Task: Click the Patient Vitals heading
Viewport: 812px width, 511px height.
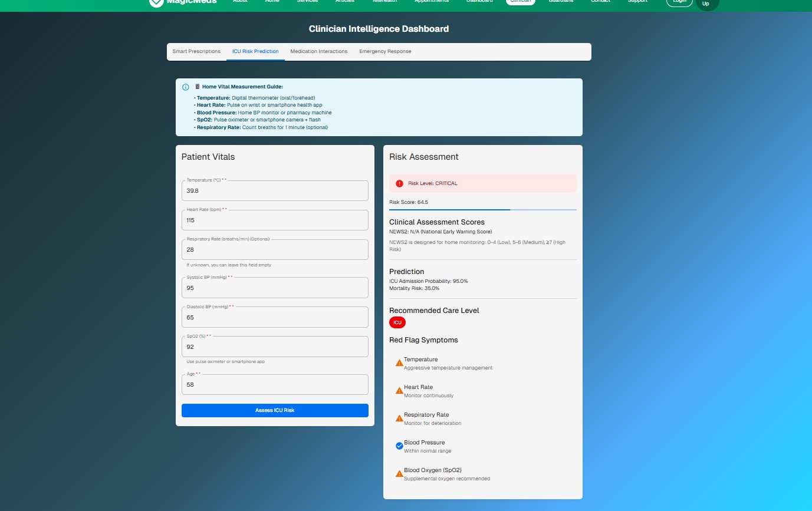Action: point(208,157)
